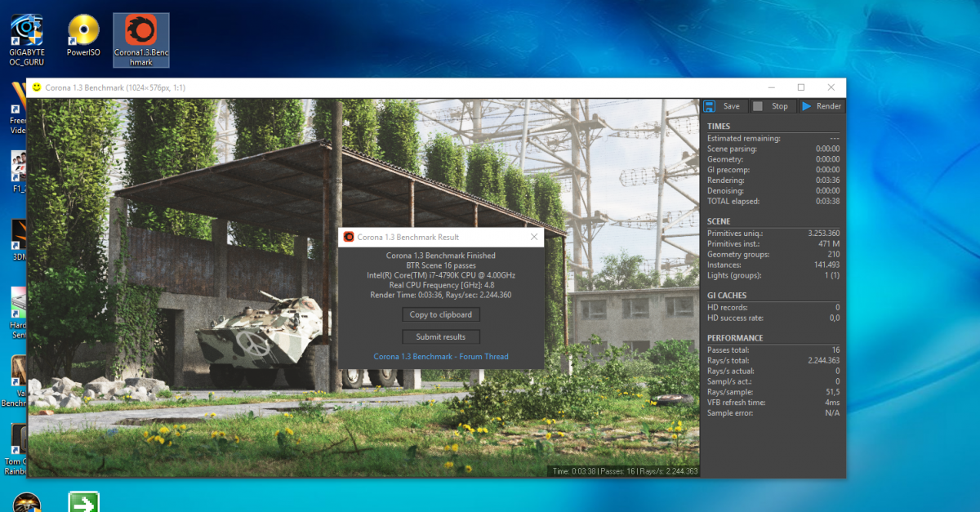The height and width of the screenshot is (512, 980).
Task: Click the Passes total value 16
Action: 835,349
